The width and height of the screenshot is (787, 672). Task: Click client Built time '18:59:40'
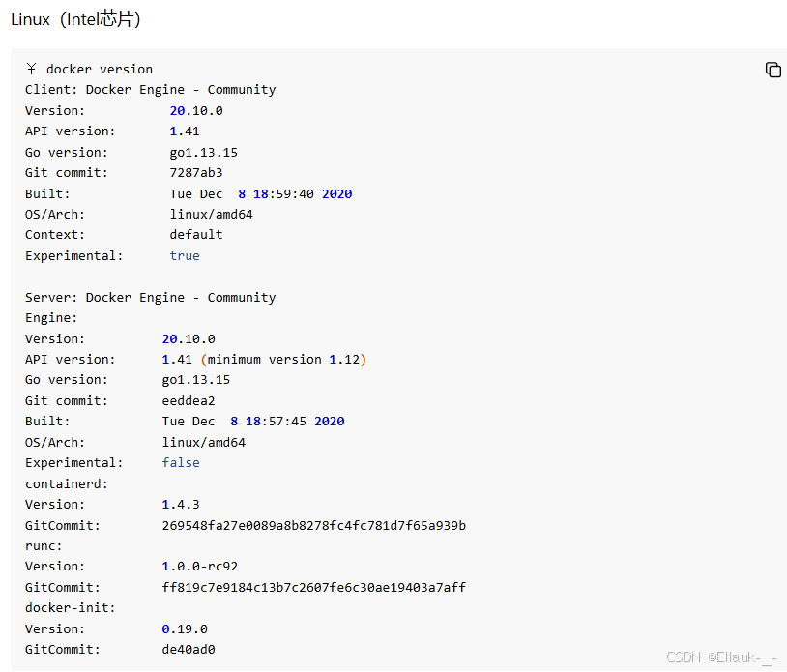[x=283, y=194]
